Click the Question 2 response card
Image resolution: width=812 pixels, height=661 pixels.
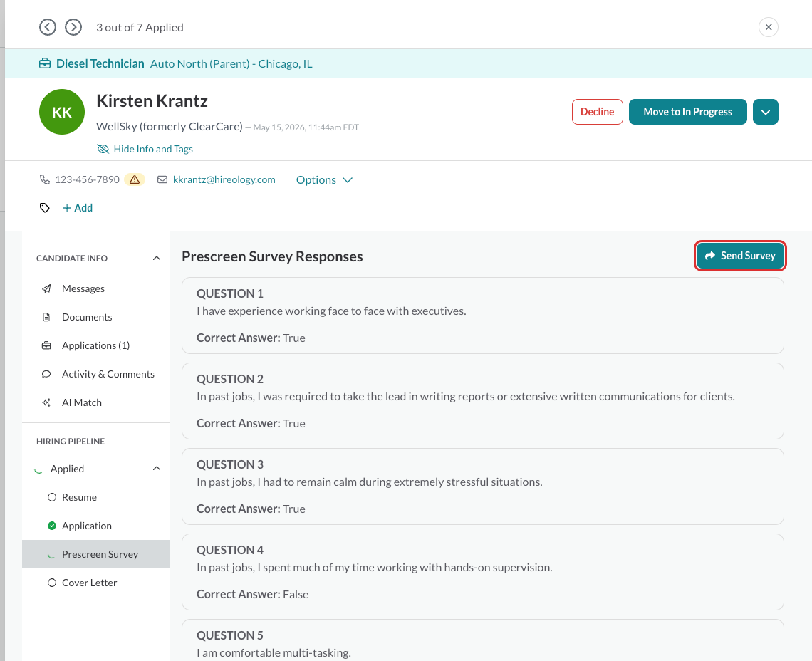[483, 401]
